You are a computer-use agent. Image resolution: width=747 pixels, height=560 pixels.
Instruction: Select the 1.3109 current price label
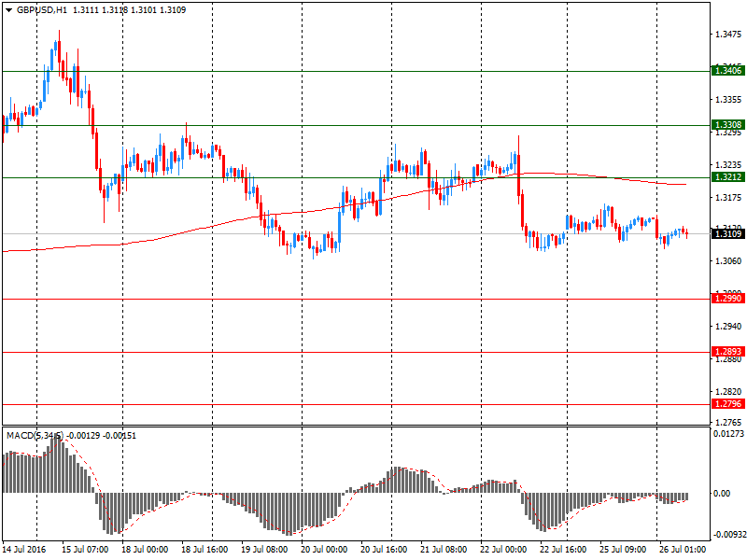click(x=728, y=234)
